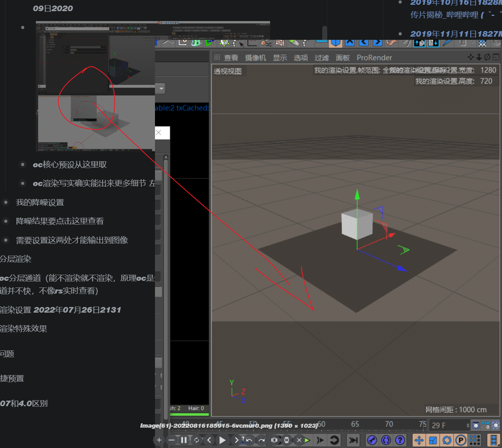Image resolution: width=502 pixels, height=448 pixels.
Task: Open the 渲染特殊效果 note heading
Action: [x=24, y=329]
